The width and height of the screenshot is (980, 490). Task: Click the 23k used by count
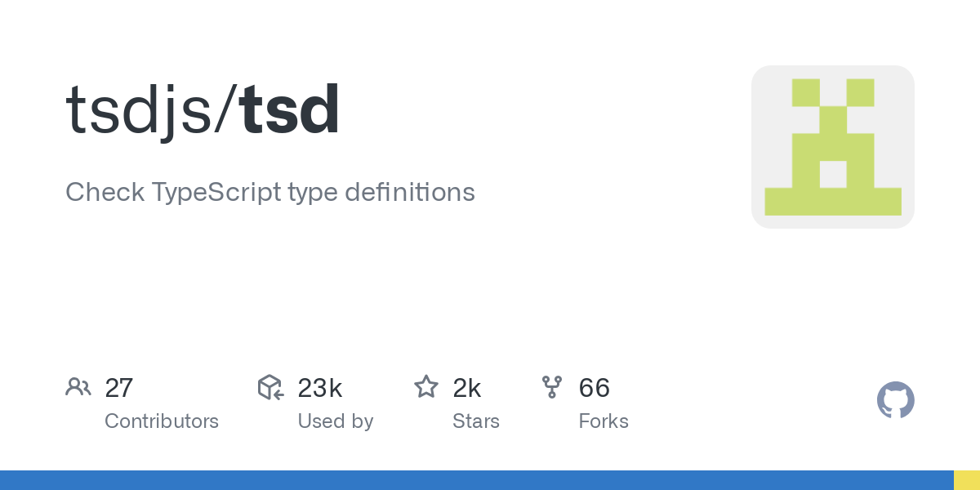point(319,388)
